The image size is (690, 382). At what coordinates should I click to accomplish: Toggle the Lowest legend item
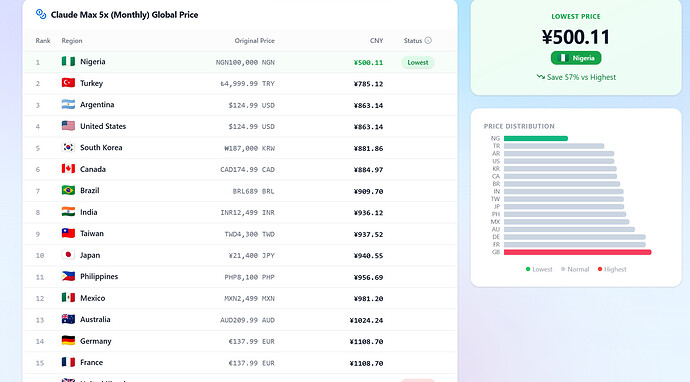[x=539, y=269]
